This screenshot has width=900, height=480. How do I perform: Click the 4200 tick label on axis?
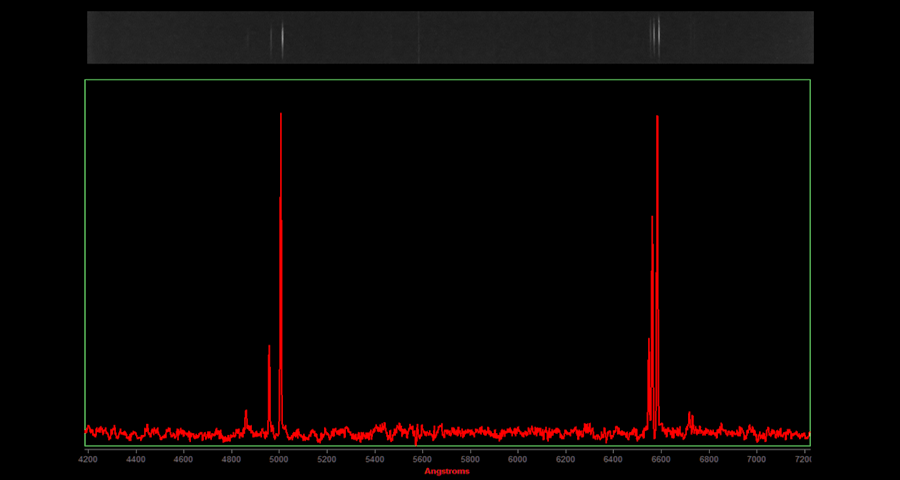pos(88,459)
